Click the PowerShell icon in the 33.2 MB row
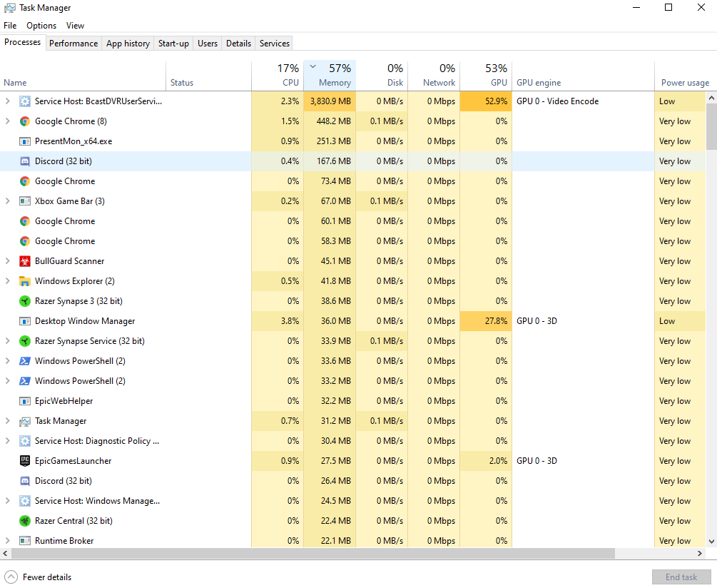Image resolution: width=717 pixels, height=588 pixels. pos(25,381)
